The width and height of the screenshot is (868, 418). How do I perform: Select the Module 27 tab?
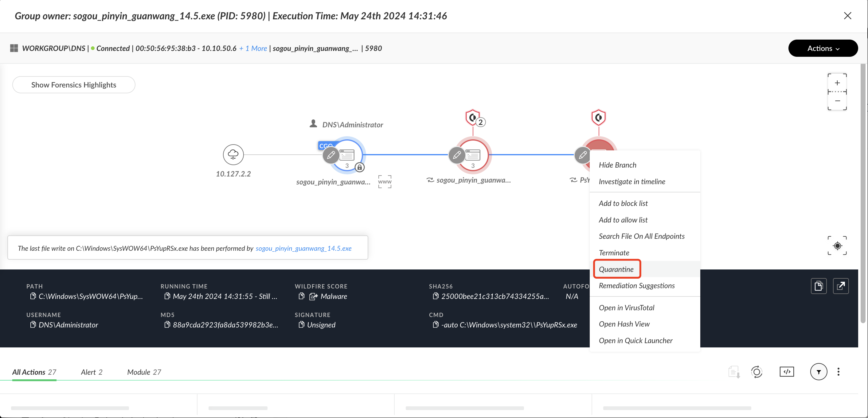click(x=144, y=372)
